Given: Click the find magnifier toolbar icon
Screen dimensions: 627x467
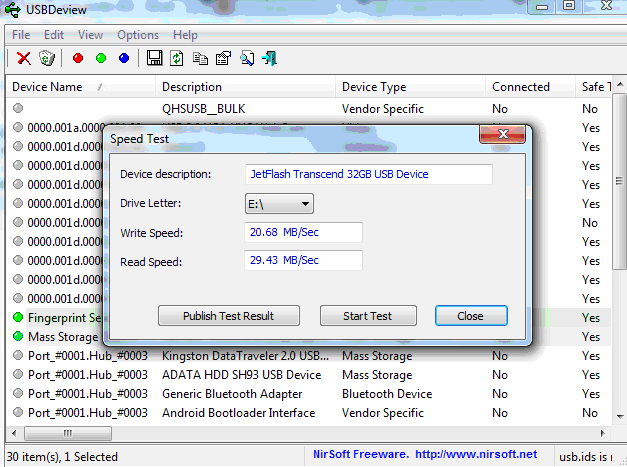Looking at the screenshot, I should (x=246, y=59).
